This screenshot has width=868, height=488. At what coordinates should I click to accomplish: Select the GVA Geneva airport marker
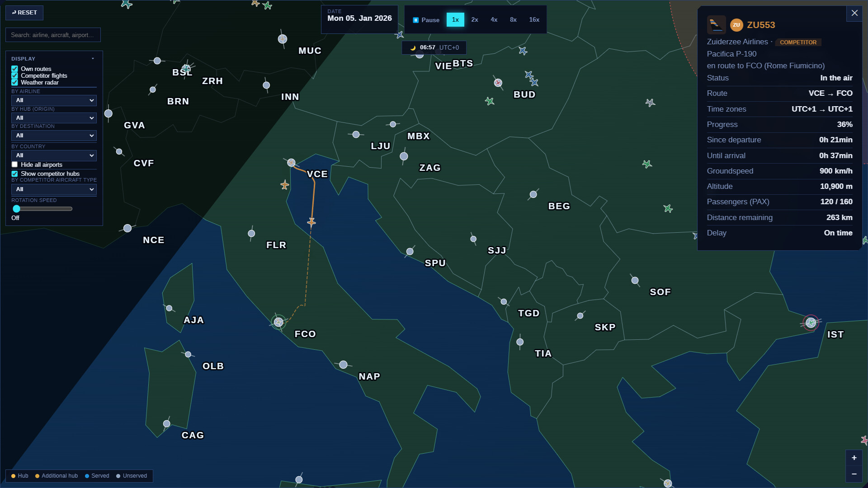pyautogui.click(x=108, y=113)
